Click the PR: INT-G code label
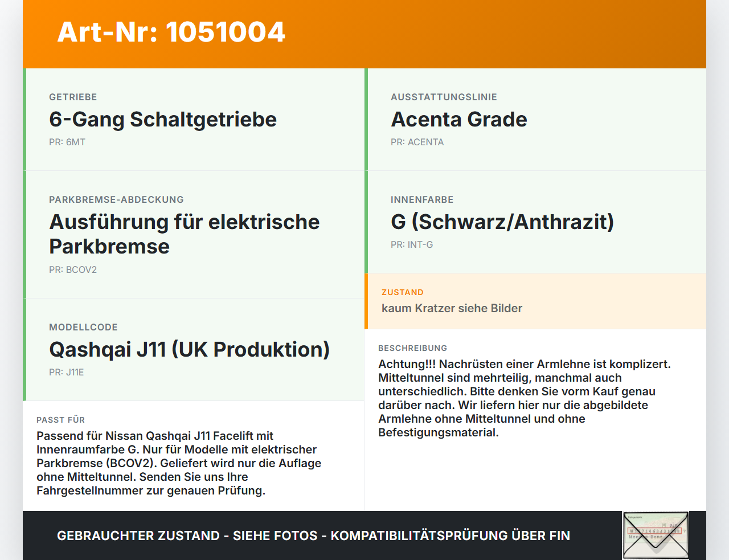This screenshot has height=560, width=729. point(412,245)
